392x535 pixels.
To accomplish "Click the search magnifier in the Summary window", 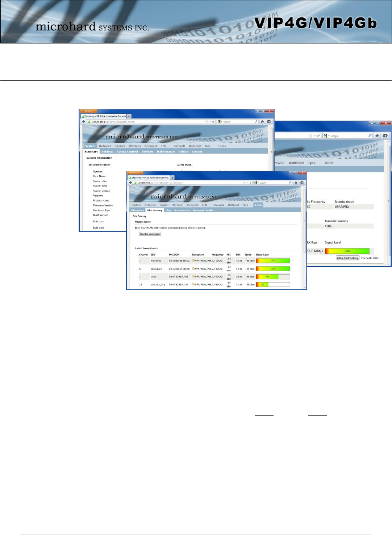I will [x=256, y=122].
